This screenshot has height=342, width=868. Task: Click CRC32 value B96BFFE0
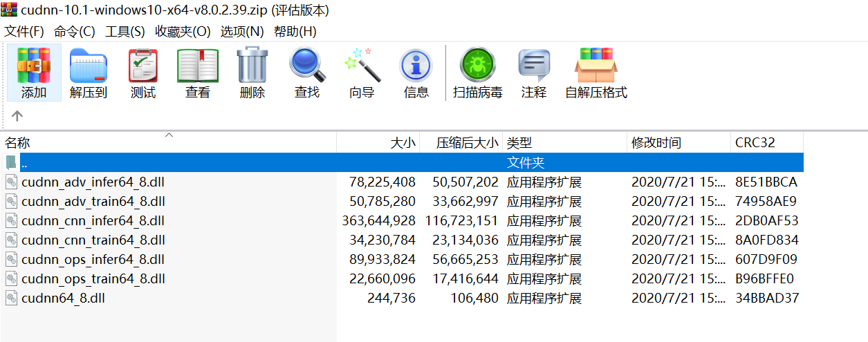(765, 279)
